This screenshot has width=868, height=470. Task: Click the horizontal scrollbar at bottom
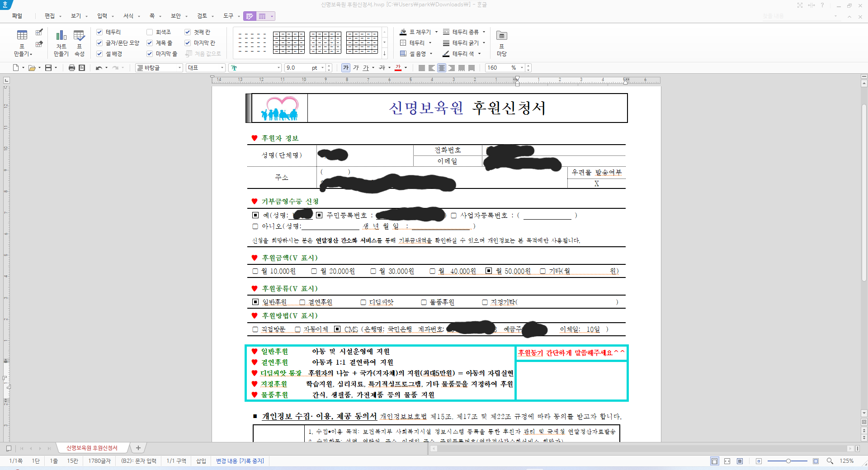pos(642,448)
